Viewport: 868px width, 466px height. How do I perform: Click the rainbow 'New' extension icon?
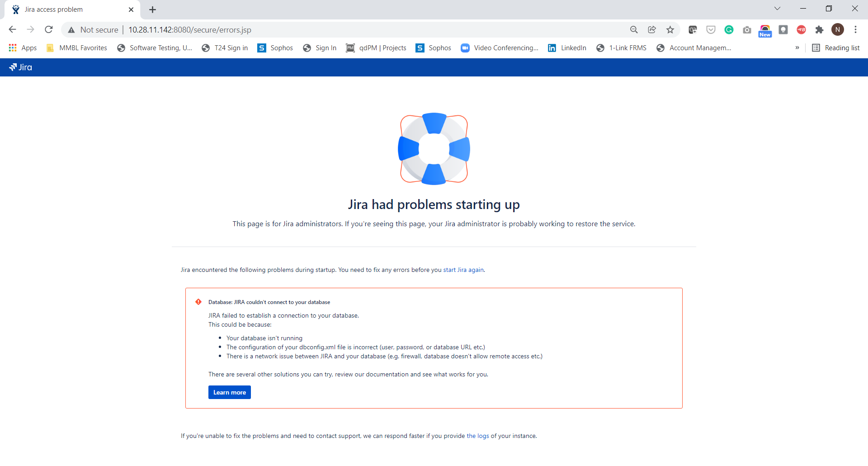(x=765, y=31)
